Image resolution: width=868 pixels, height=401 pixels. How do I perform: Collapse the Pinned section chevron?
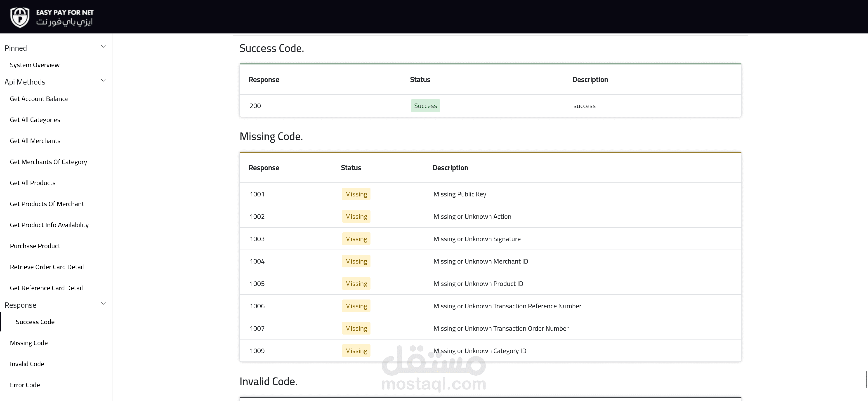pyautogui.click(x=103, y=47)
